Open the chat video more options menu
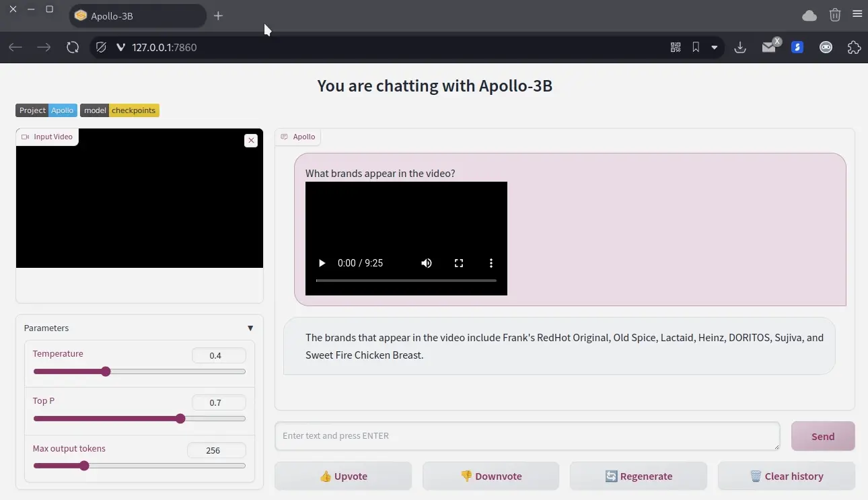 click(x=491, y=263)
